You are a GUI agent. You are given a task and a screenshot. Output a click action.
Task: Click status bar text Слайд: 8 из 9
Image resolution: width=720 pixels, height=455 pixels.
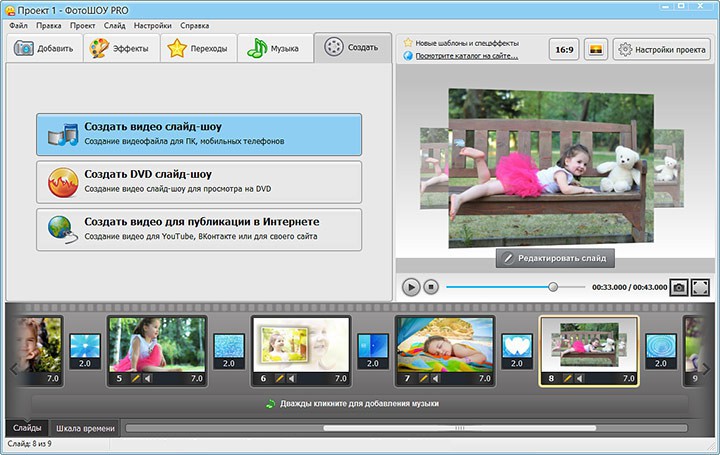point(29,444)
